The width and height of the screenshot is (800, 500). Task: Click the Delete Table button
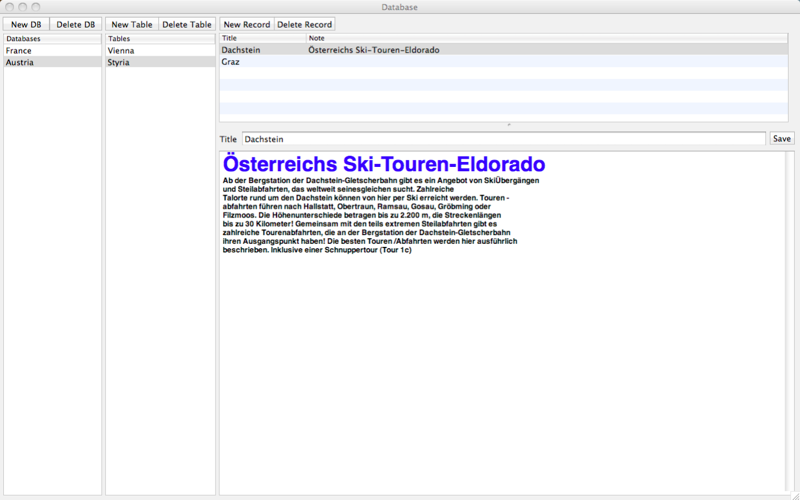tap(187, 24)
